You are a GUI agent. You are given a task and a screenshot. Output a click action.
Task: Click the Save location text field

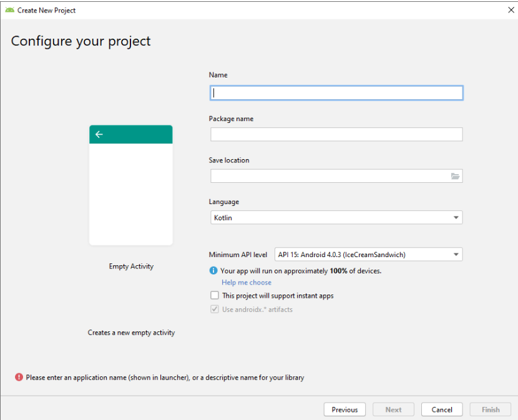330,177
